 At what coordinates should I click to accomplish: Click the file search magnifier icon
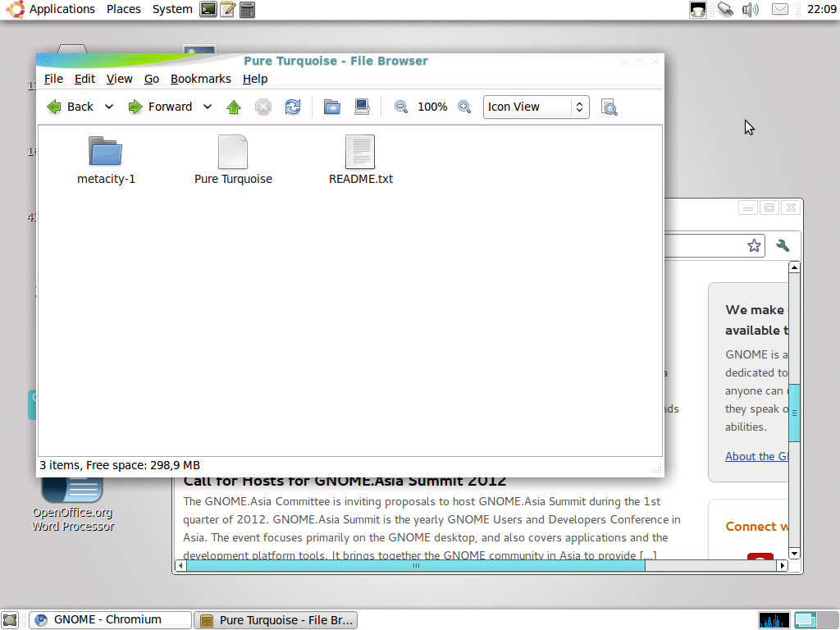click(609, 107)
